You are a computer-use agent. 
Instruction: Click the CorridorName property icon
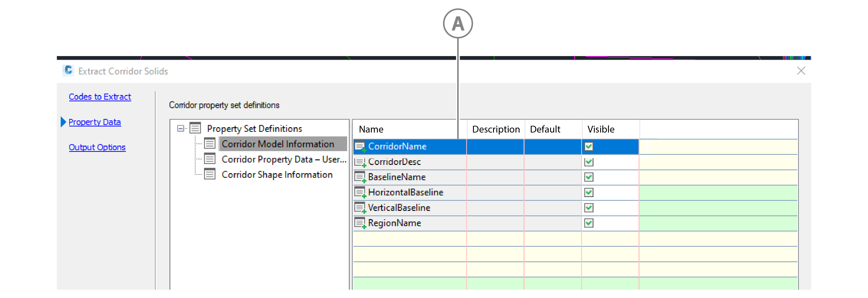360,147
